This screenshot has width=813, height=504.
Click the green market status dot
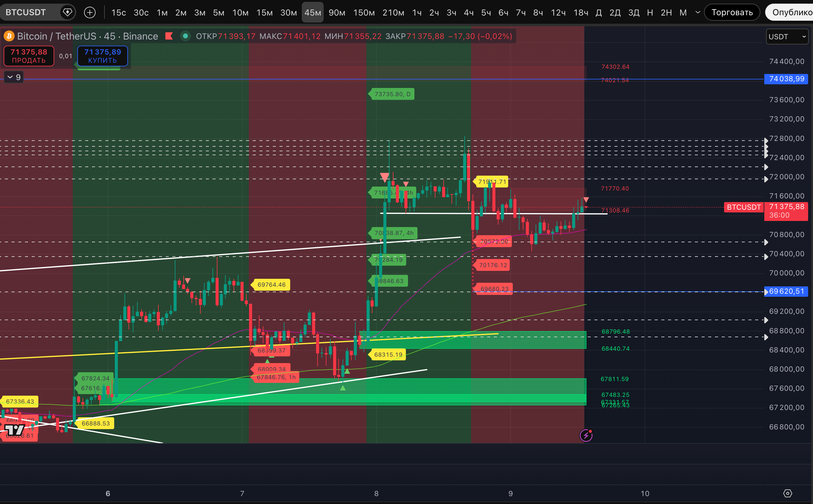[185, 36]
